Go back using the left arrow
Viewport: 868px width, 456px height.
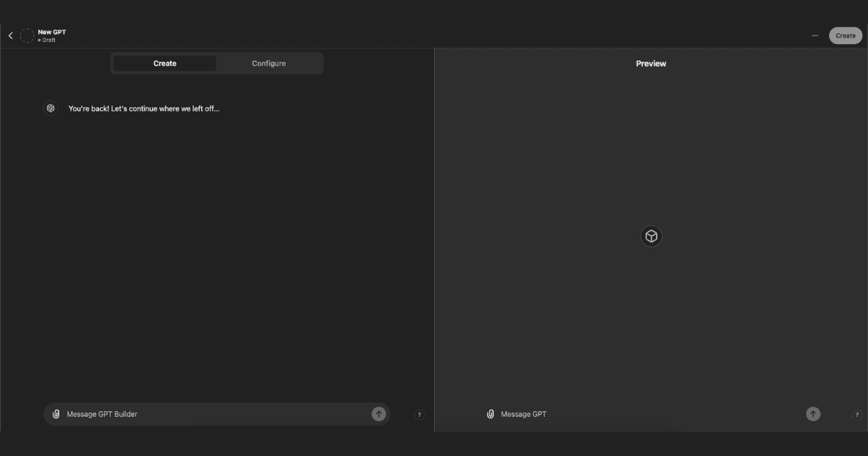pos(10,35)
